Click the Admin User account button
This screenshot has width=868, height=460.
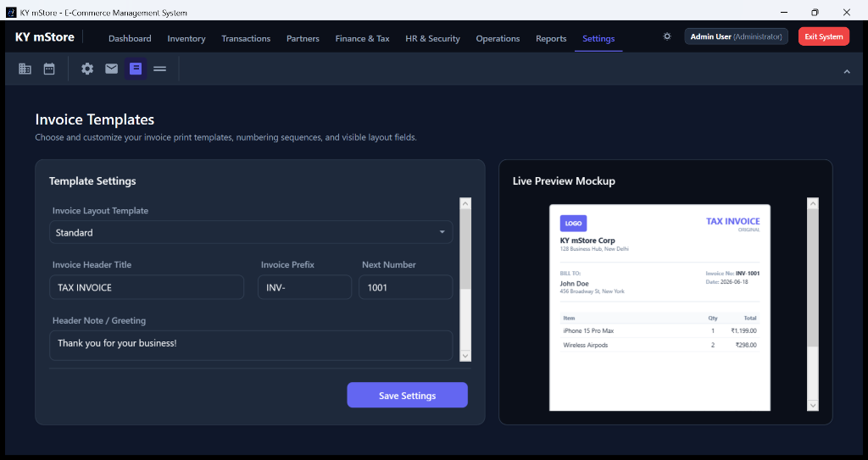(737, 36)
